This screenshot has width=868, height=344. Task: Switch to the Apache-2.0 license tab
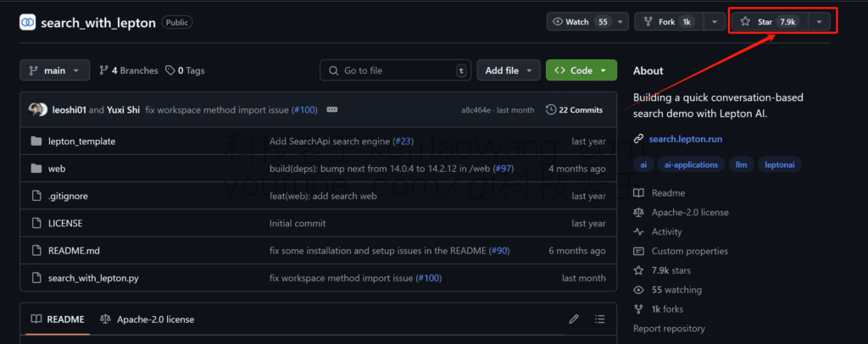147,319
